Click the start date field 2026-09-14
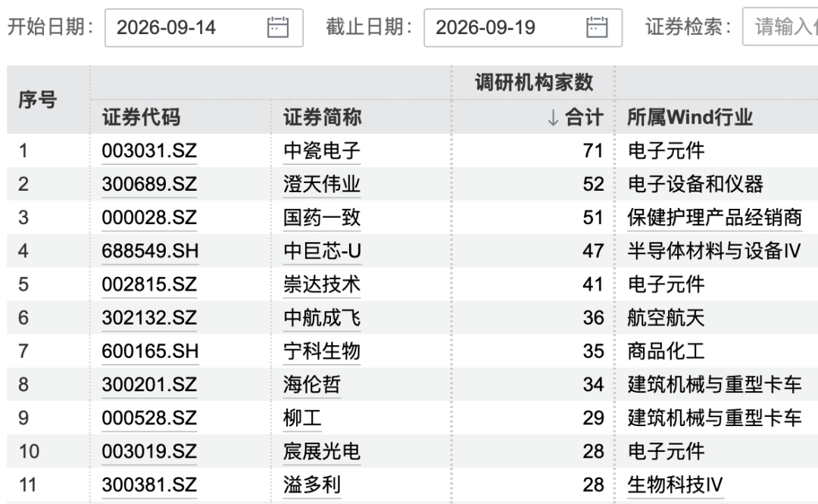 click(204, 28)
